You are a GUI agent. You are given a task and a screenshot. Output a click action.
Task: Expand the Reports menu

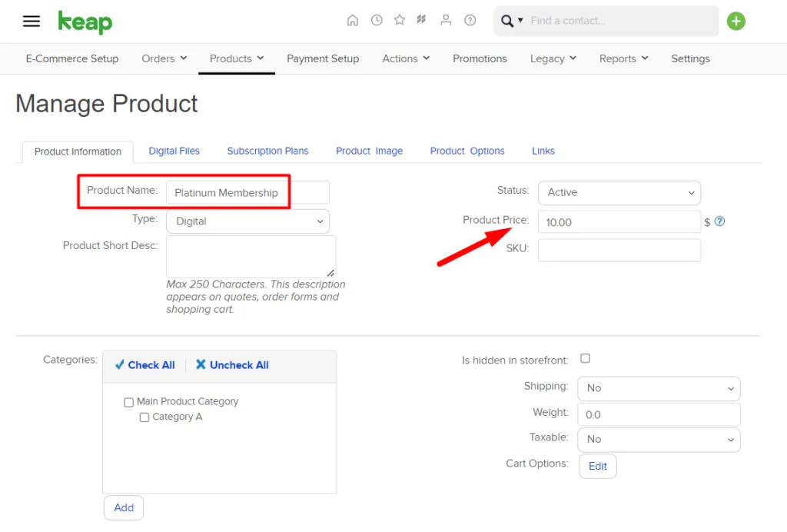tap(624, 58)
